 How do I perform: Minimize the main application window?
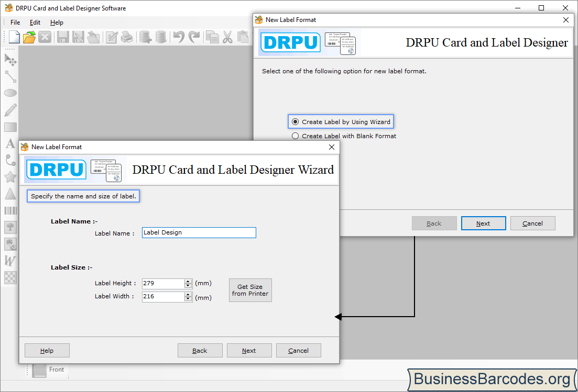[x=518, y=8]
